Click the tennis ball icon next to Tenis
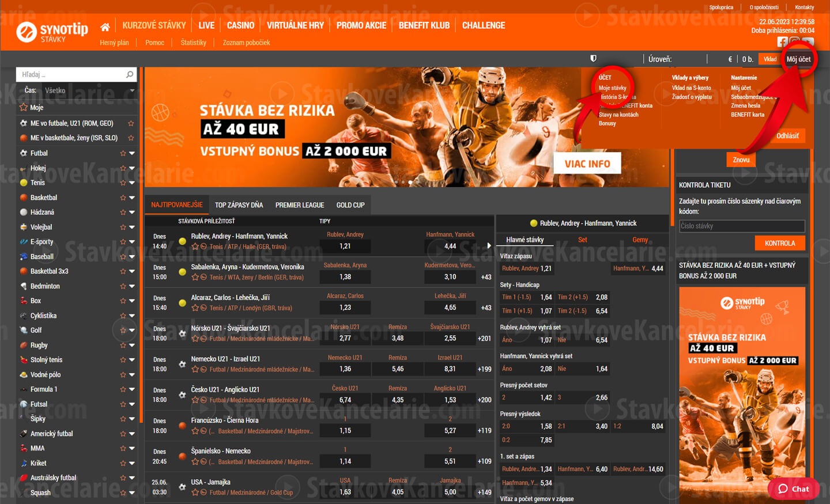Image resolution: width=830 pixels, height=504 pixels. coord(24,183)
